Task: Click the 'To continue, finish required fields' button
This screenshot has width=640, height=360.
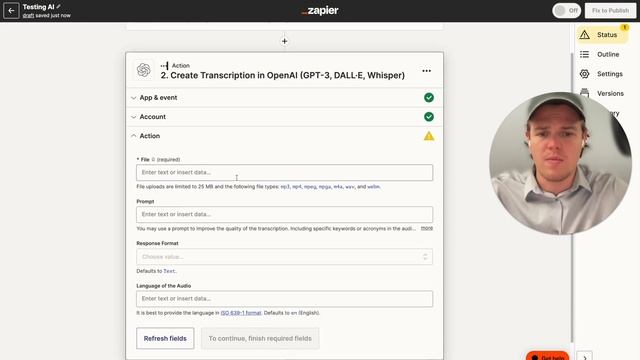Action: (260, 338)
